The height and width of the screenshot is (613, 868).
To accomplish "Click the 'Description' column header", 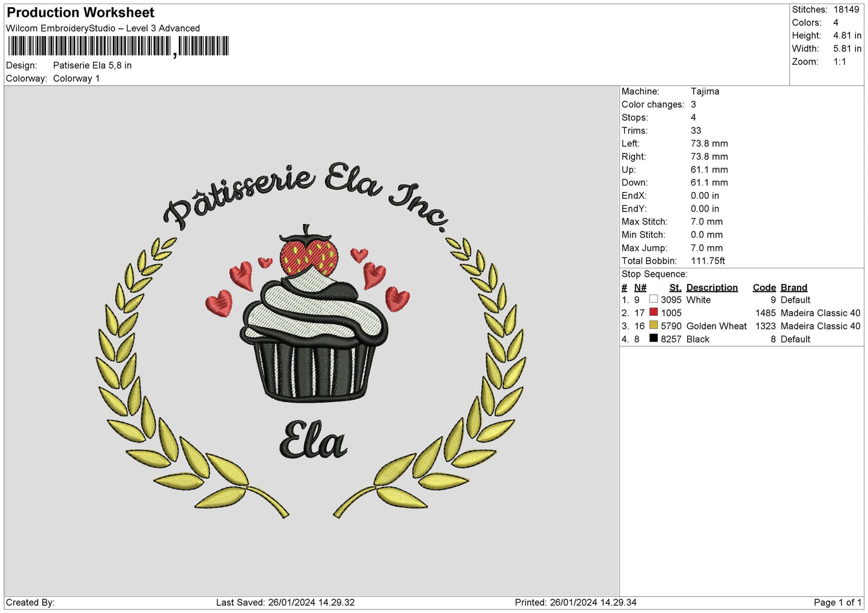I will (x=712, y=288).
